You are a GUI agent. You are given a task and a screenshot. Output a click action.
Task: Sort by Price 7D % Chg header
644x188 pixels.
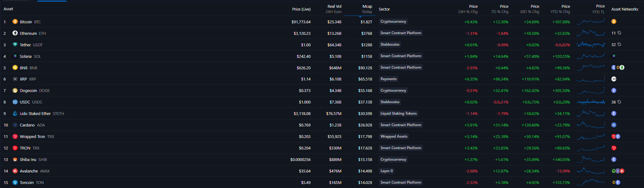coord(500,9)
